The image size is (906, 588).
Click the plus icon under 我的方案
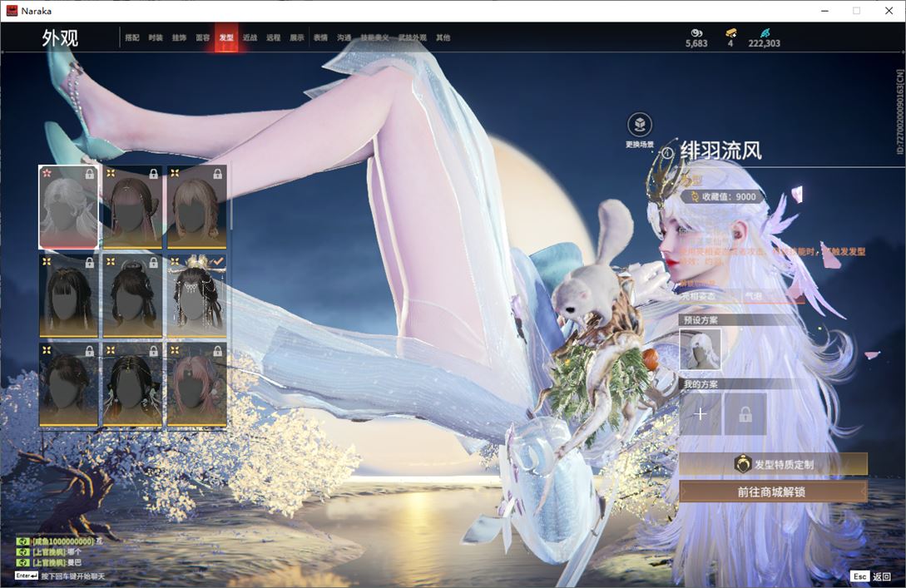coord(700,413)
